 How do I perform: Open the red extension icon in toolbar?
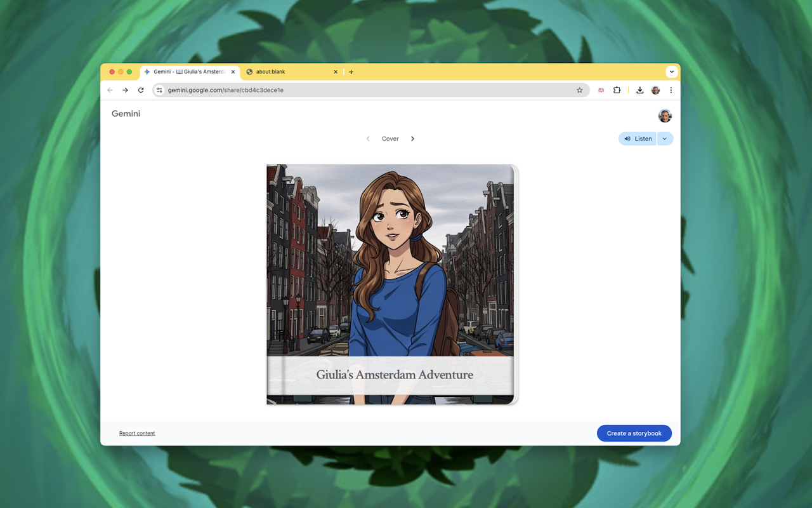tap(601, 90)
